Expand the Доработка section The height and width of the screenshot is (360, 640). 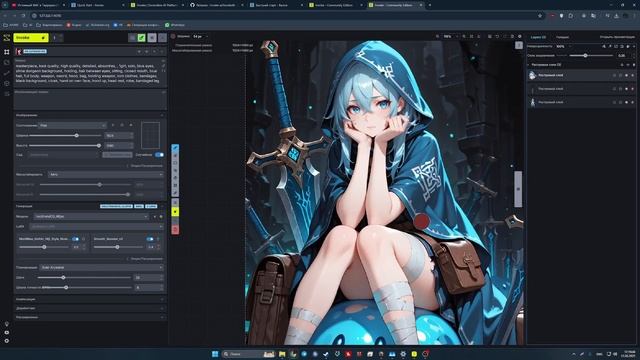[90, 308]
